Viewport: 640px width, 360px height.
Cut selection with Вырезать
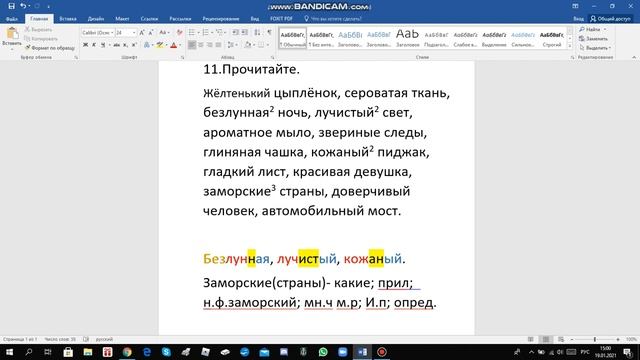point(39,29)
